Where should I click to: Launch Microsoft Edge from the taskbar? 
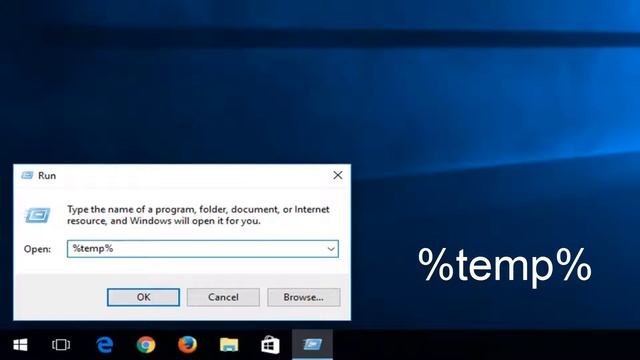tap(104, 345)
